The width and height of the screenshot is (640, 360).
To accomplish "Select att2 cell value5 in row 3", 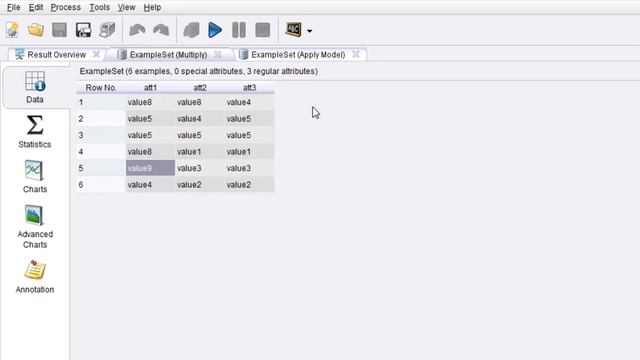I will [x=200, y=135].
